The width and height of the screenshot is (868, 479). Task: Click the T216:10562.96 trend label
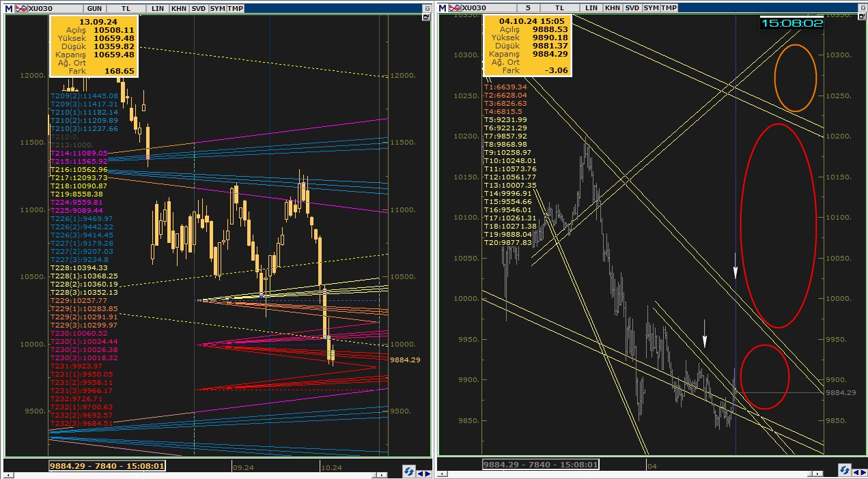(79, 170)
